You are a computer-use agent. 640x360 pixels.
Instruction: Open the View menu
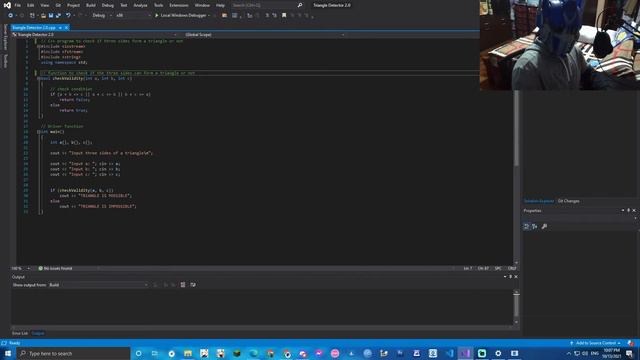[x=44, y=5]
